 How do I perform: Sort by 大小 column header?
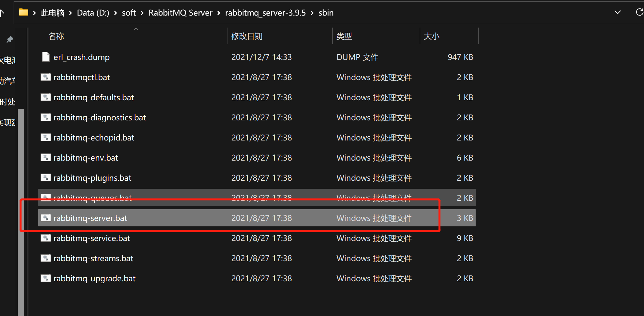[432, 36]
